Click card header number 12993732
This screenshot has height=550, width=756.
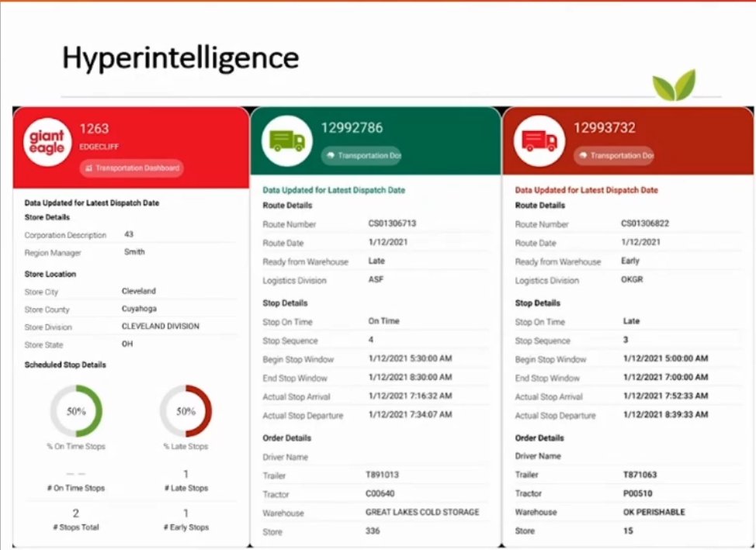(605, 128)
